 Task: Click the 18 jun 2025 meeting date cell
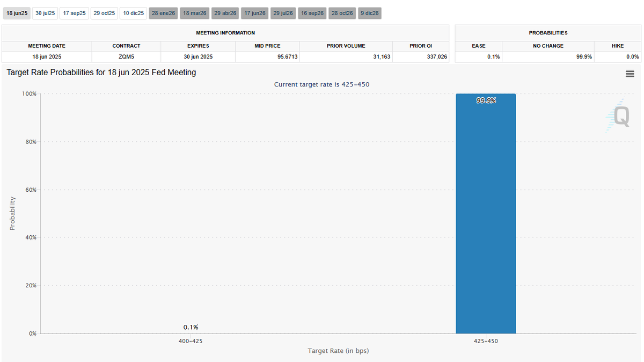pos(47,56)
